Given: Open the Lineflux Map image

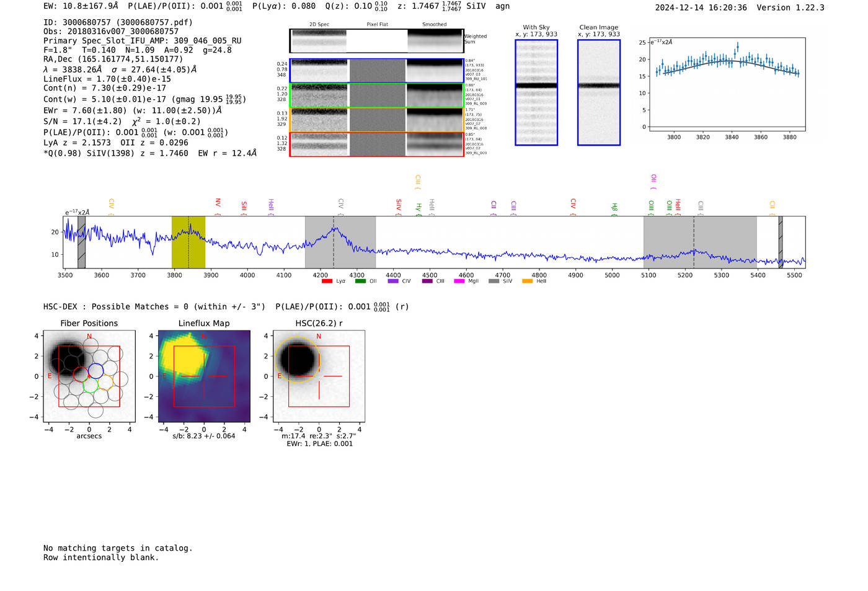Looking at the screenshot, I should tap(204, 376).
